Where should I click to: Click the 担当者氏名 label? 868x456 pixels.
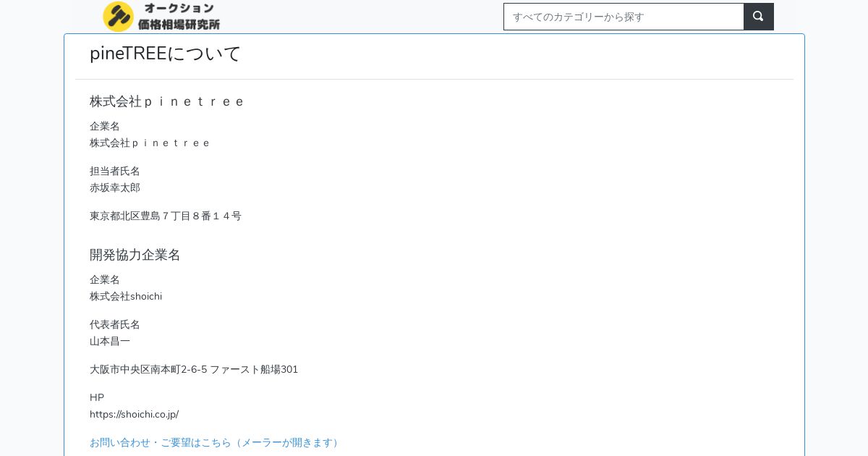tap(115, 171)
